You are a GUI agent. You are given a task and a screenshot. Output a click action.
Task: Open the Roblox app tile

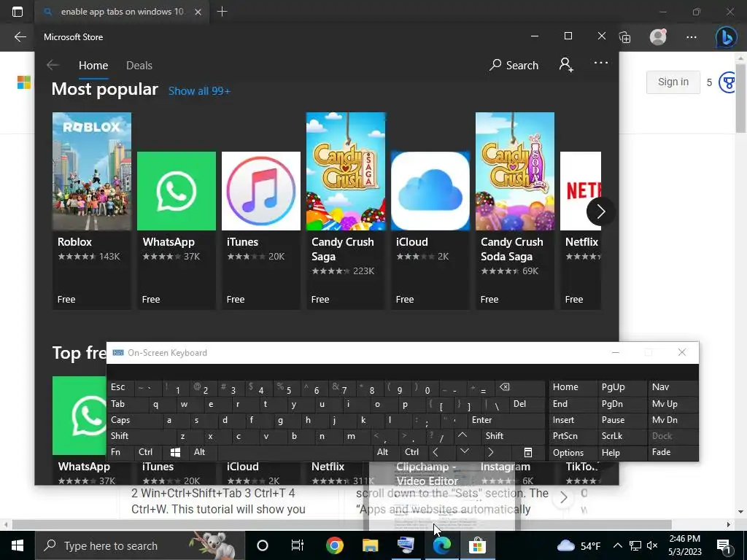click(91, 211)
